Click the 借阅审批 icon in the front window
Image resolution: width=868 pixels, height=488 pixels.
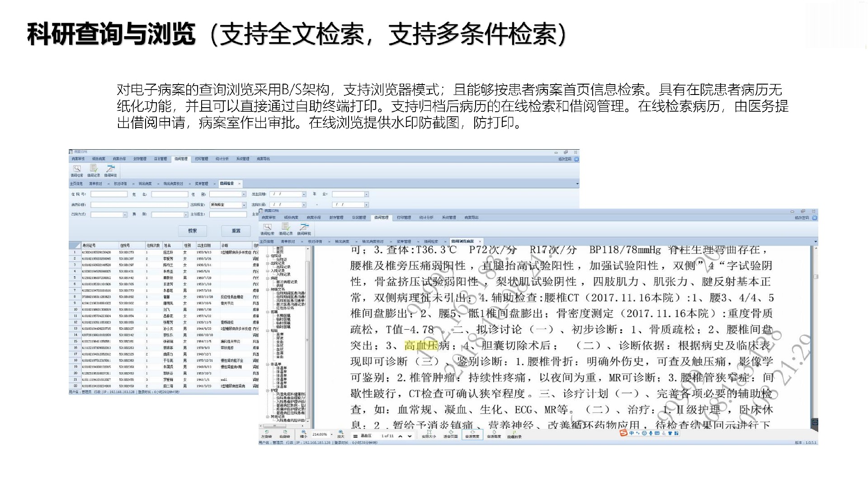click(304, 228)
